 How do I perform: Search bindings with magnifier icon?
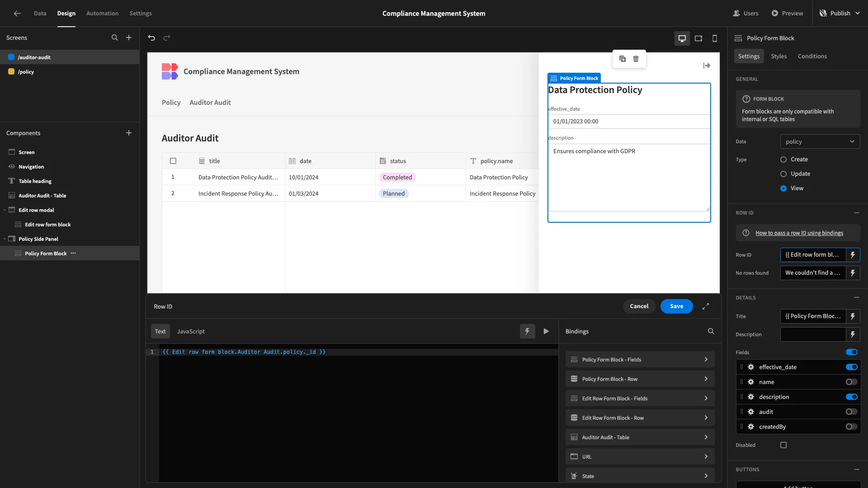711,331
